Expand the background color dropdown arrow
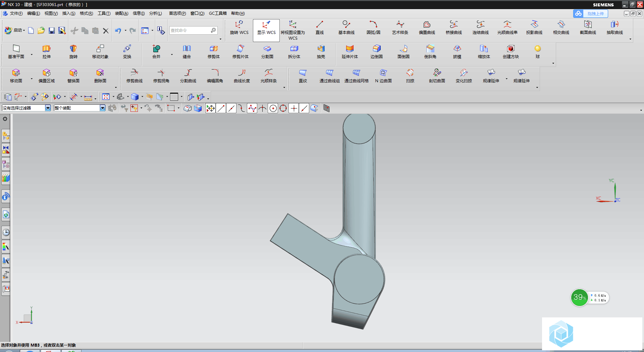644x352 pixels. [x=181, y=97]
